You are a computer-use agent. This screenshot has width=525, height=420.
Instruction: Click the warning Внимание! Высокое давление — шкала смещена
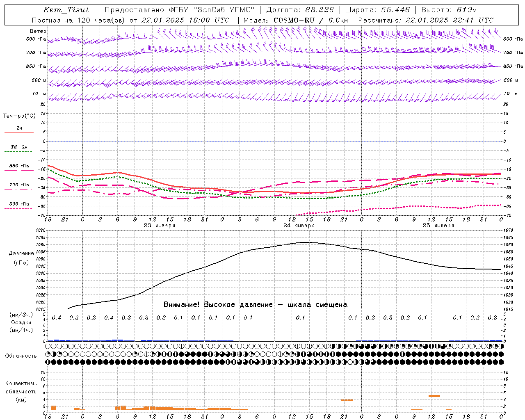256,305
